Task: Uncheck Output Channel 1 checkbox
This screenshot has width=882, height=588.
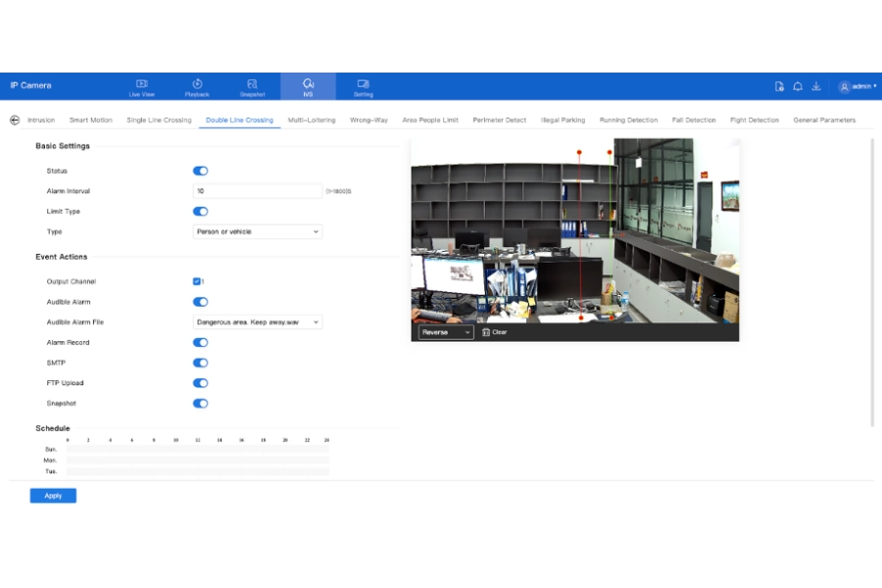Action: pyautogui.click(x=196, y=281)
